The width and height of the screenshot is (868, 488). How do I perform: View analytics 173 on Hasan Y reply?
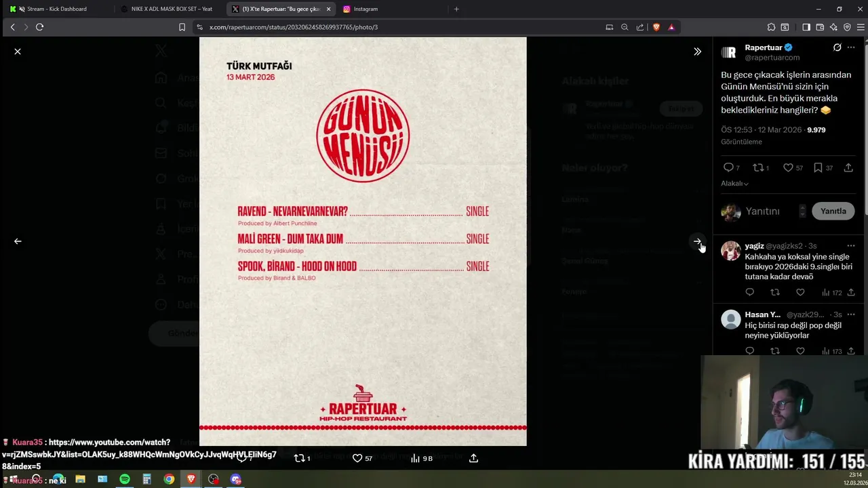831,351
